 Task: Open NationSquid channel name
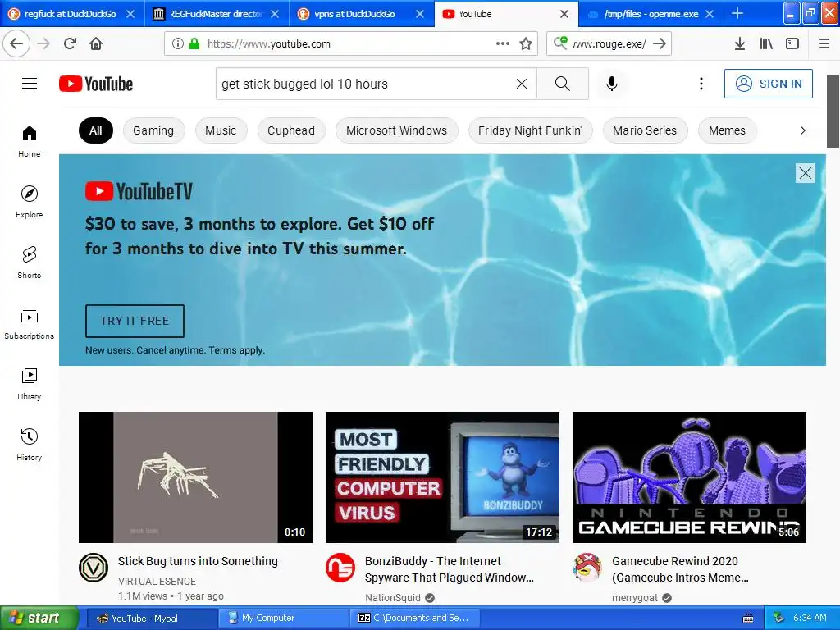tap(393, 598)
